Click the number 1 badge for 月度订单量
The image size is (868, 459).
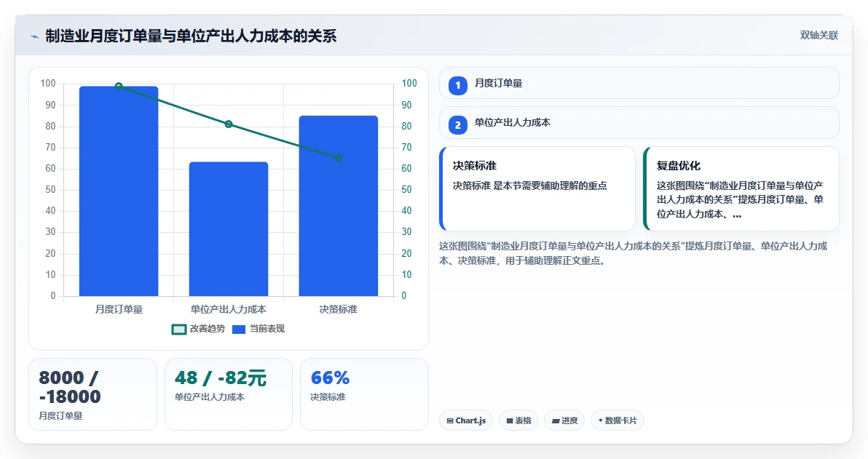coord(458,86)
